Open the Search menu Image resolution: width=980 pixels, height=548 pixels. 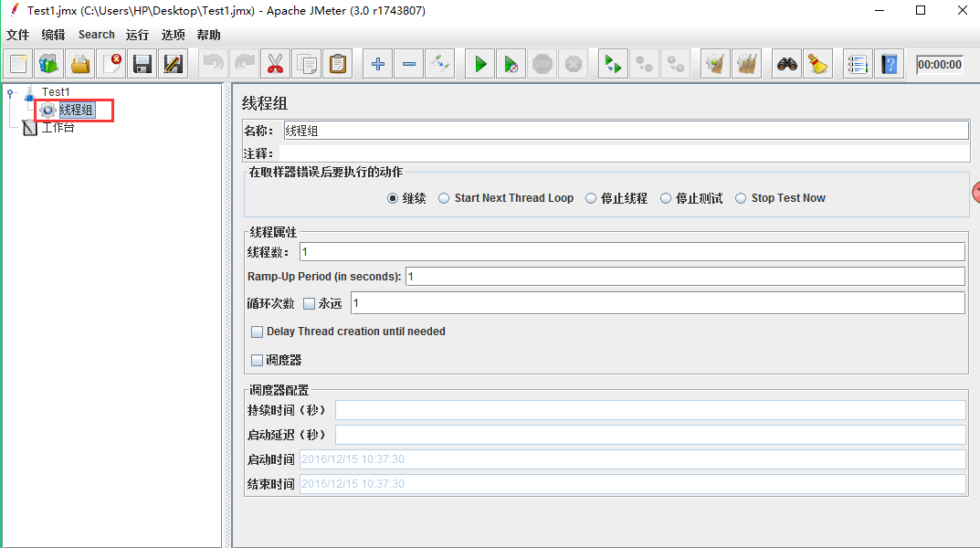(x=96, y=35)
